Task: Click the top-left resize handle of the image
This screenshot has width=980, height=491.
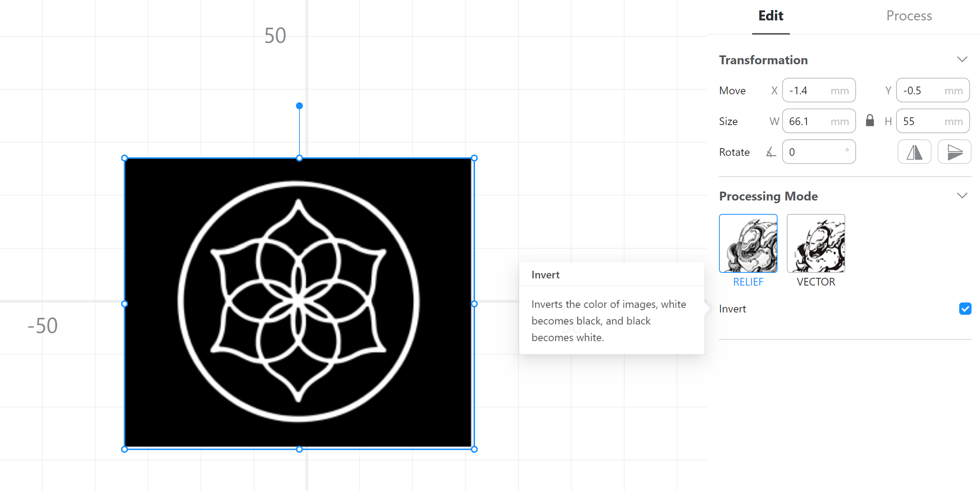Action: click(x=124, y=158)
